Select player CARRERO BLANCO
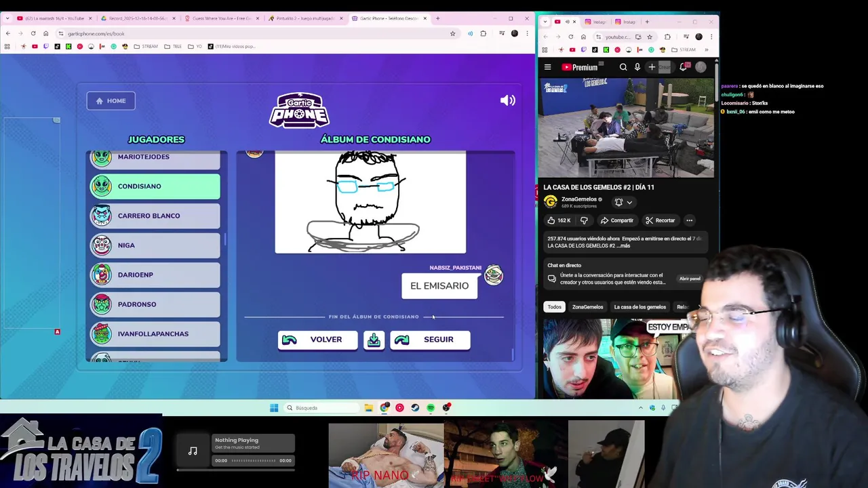The height and width of the screenshot is (488, 868). point(155,216)
